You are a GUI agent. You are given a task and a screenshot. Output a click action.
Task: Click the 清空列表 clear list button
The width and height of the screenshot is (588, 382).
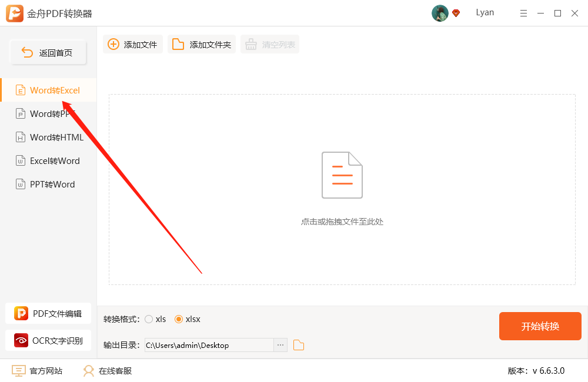point(270,44)
